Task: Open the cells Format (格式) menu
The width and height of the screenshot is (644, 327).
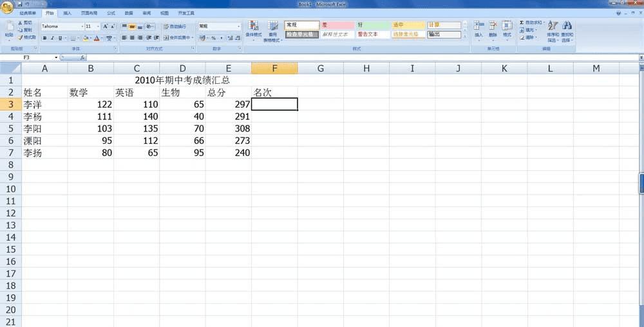Action: (x=507, y=30)
